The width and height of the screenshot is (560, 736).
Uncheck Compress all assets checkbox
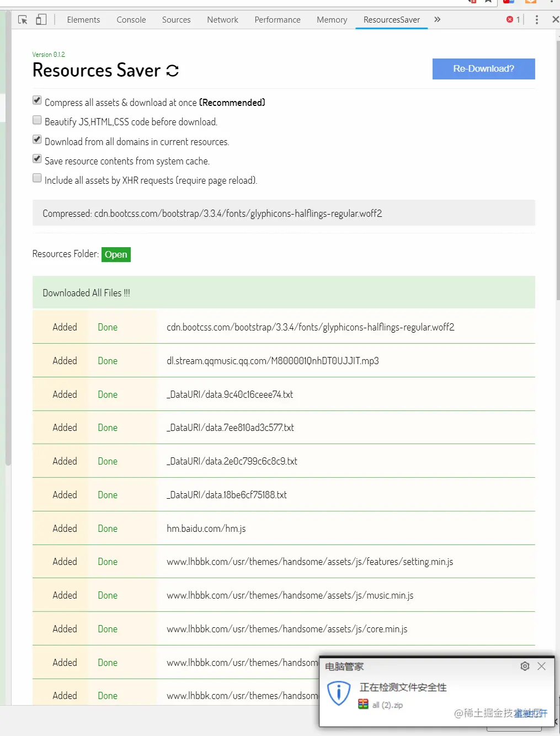tap(37, 100)
